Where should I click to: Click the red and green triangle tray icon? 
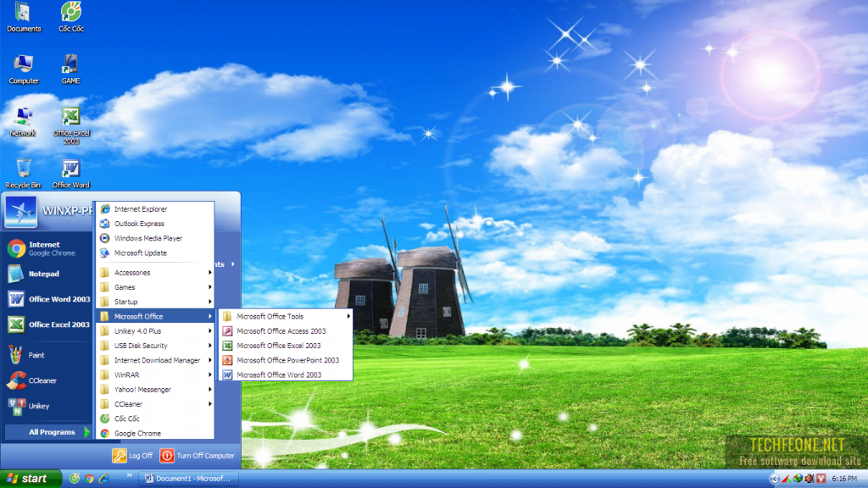tap(786, 479)
